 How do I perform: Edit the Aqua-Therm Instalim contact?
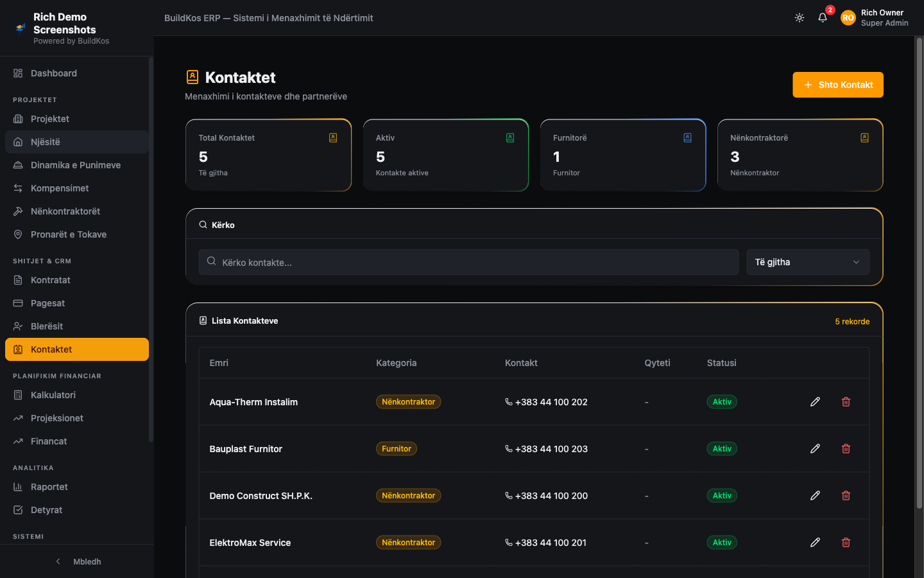pos(815,401)
